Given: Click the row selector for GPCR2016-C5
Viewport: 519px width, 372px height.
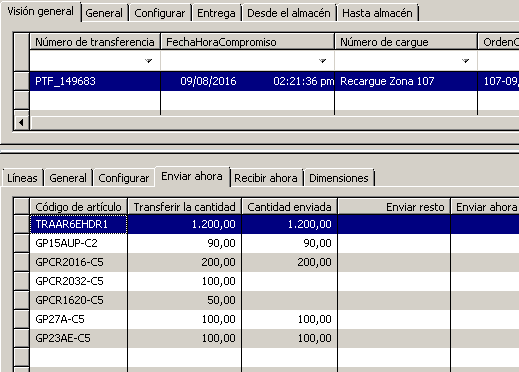Looking at the screenshot, I should click(21, 262).
